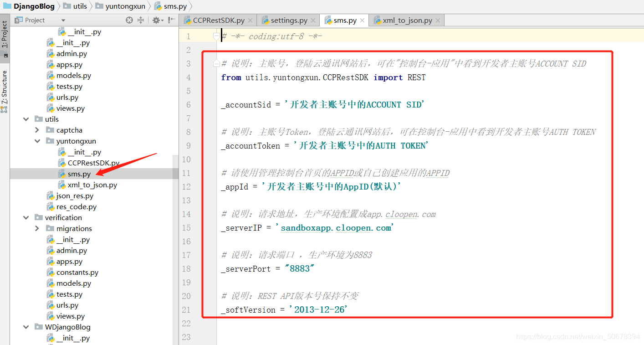The width and height of the screenshot is (644, 345).
Task: Select CCPRestSDK.py in the project tree
Action: click(93, 163)
